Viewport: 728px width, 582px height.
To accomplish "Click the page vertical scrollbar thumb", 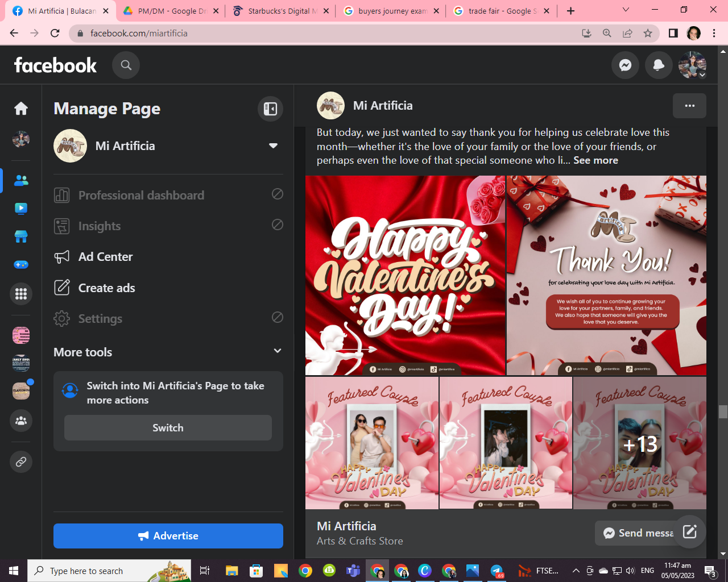I will pyautogui.click(x=723, y=411).
